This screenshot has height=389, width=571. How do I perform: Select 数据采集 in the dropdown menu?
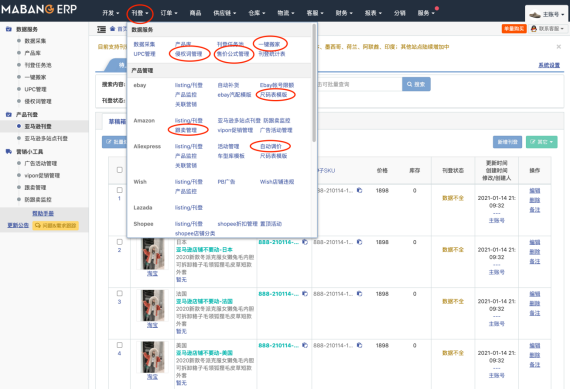[x=144, y=44]
